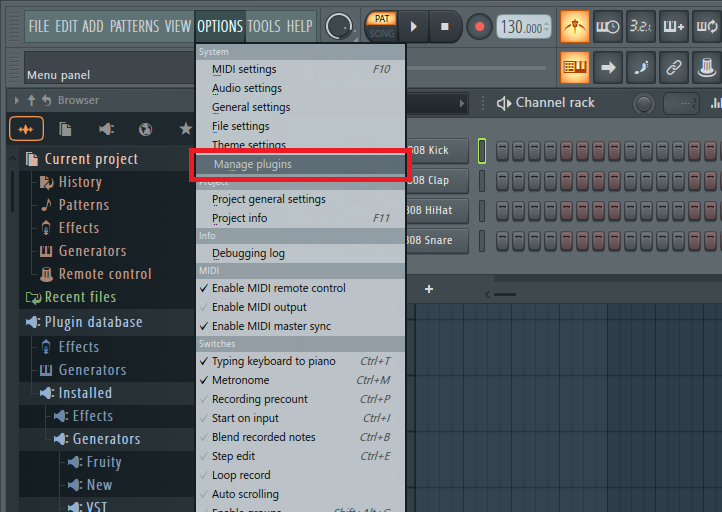Image resolution: width=722 pixels, height=512 pixels.
Task: Choose Manage plugins from Options menu
Action: 252,164
